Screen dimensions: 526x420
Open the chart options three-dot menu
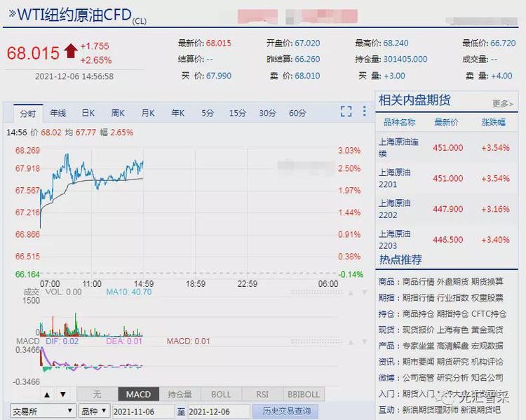pyautogui.click(x=364, y=111)
